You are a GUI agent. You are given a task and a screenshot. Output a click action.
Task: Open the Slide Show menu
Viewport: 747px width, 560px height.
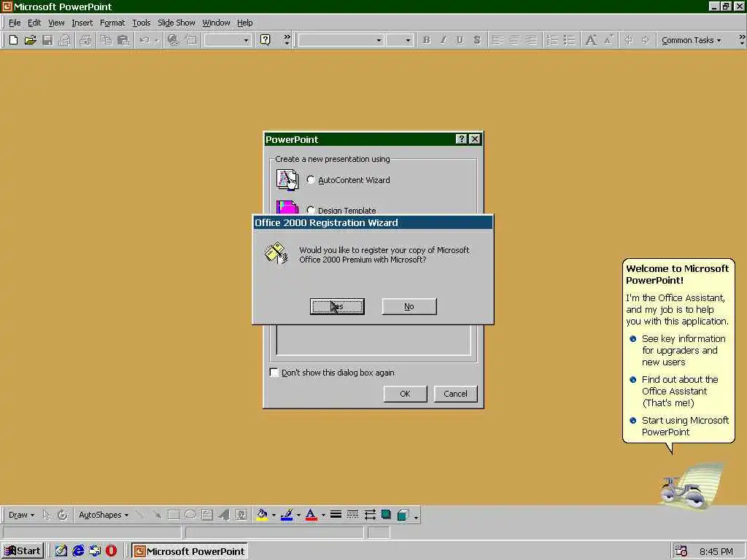pos(177,23)
